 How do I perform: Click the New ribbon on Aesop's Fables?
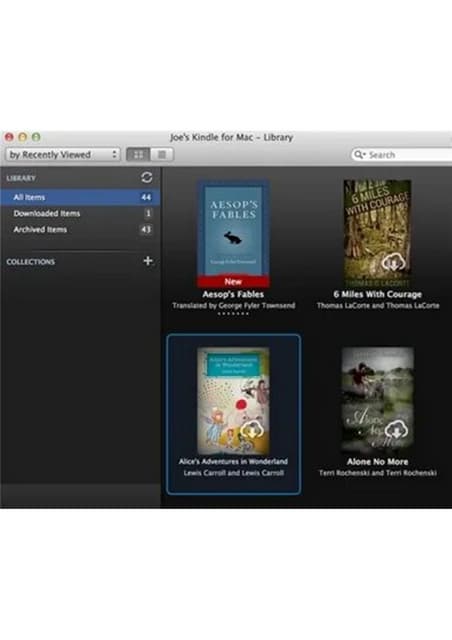[x=233, y=281]
